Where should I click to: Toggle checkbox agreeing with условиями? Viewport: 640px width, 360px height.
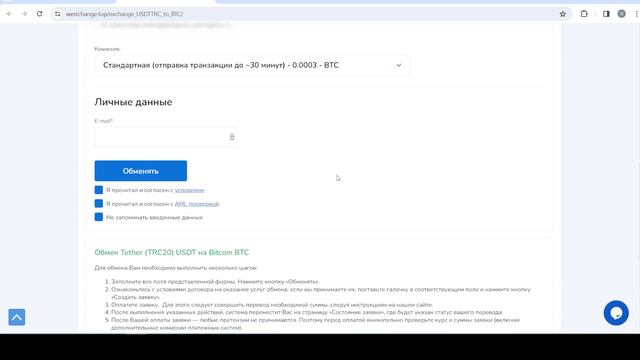99,190
